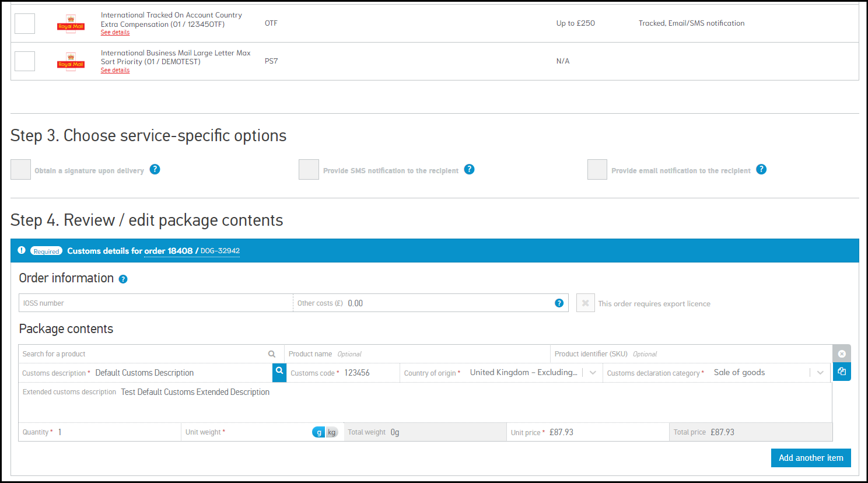The width and height of the screenshot is (868, 483).
Task: Click help icon beside email notification option
Action: [x=761, y=170]
